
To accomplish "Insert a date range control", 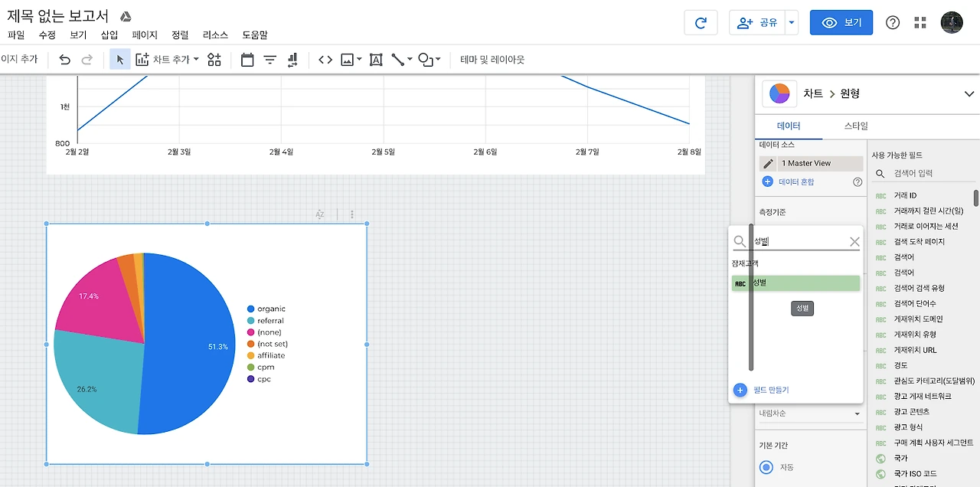I will pyautogui.click(x=247, y=60).
